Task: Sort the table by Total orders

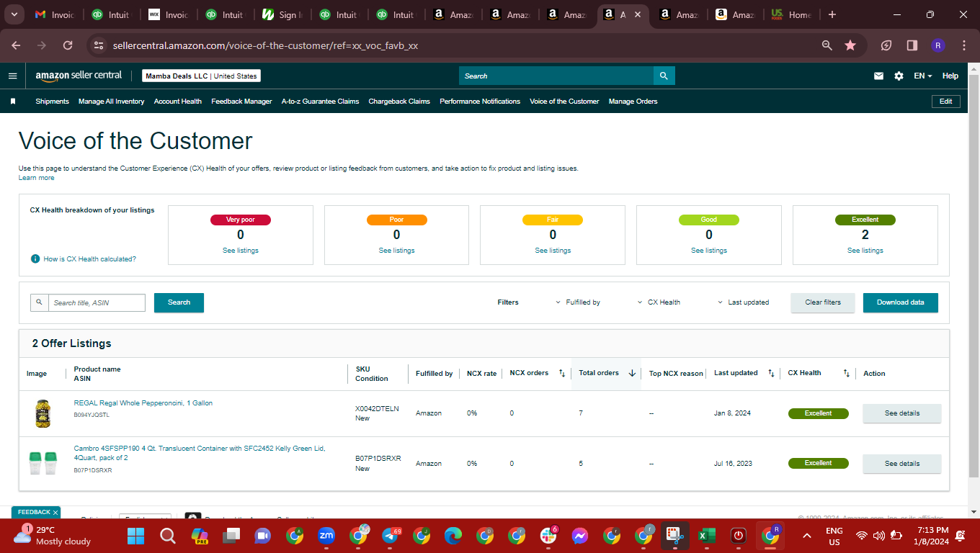Action: coord(632,373)
